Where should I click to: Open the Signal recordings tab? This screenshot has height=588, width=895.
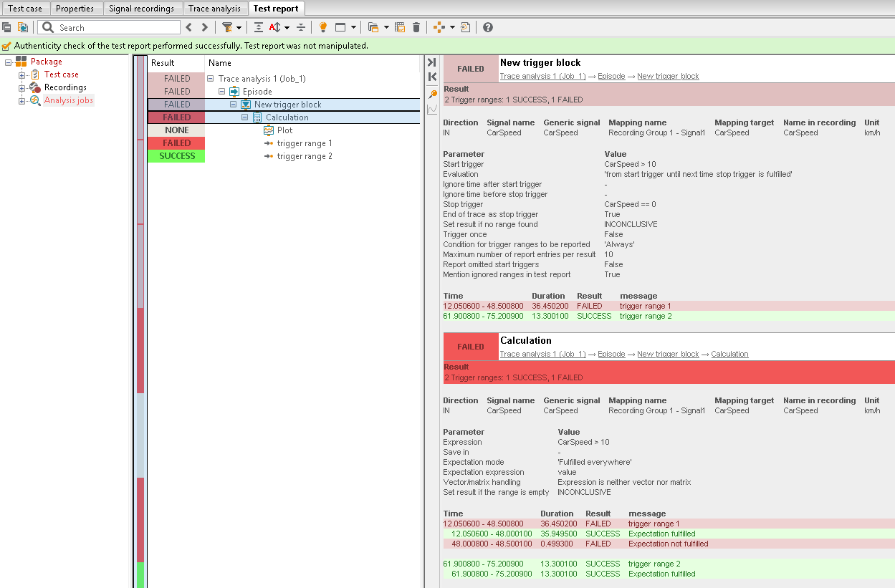[141, 9]
